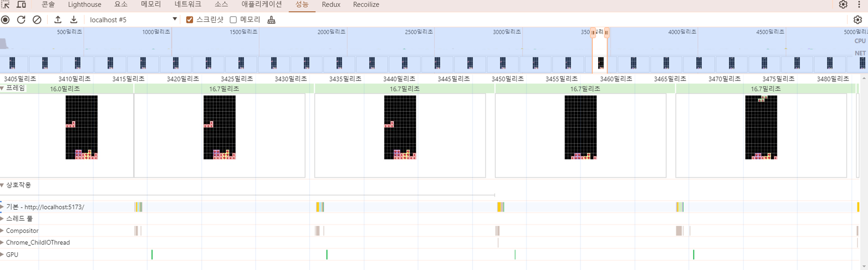Load a profile with the upload icon
The width and height of the screenshot is (868, 270).
click(58, 20)
